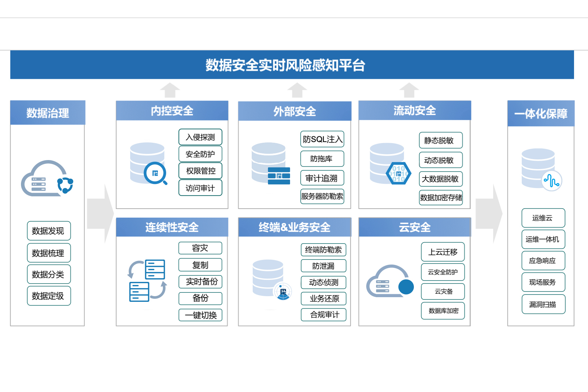The height and width of the screenshot is (392, 588).
Task: Click the 静态脱敏 box
Action: (x=440, y=140)
